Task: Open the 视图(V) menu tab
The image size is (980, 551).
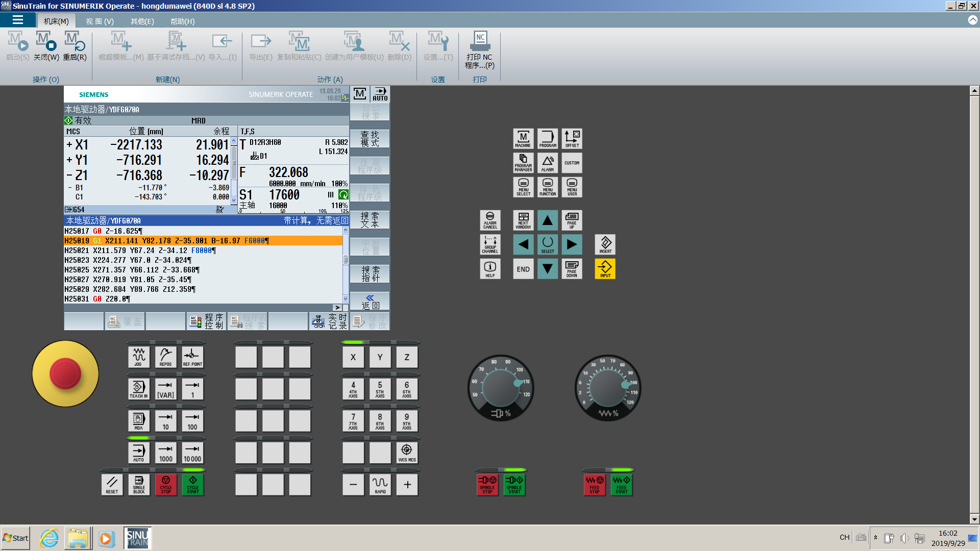Action: (100, 21)
